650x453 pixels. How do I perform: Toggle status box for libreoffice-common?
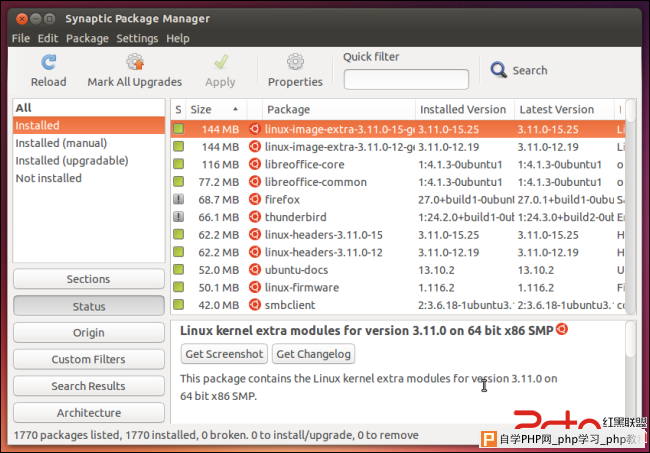179,182
